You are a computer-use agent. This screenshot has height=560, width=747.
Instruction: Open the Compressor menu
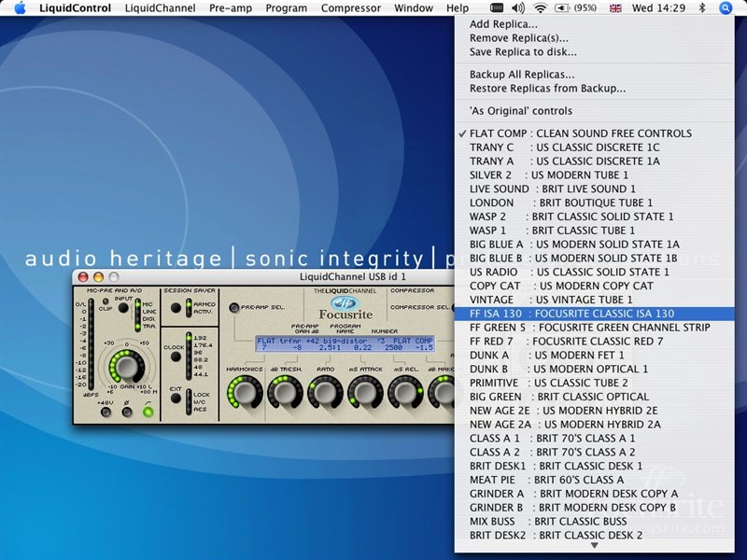pyautogui.click(x=351, y=8)
